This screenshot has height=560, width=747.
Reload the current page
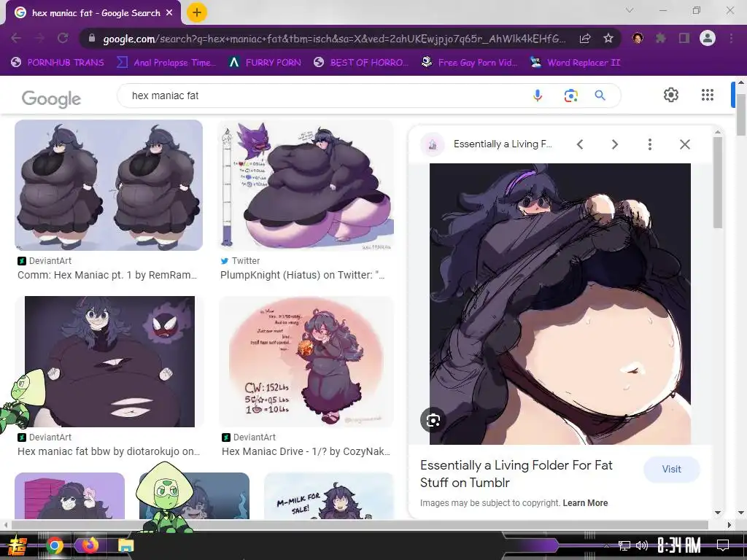pyautogui.click(x=63, y=38)
